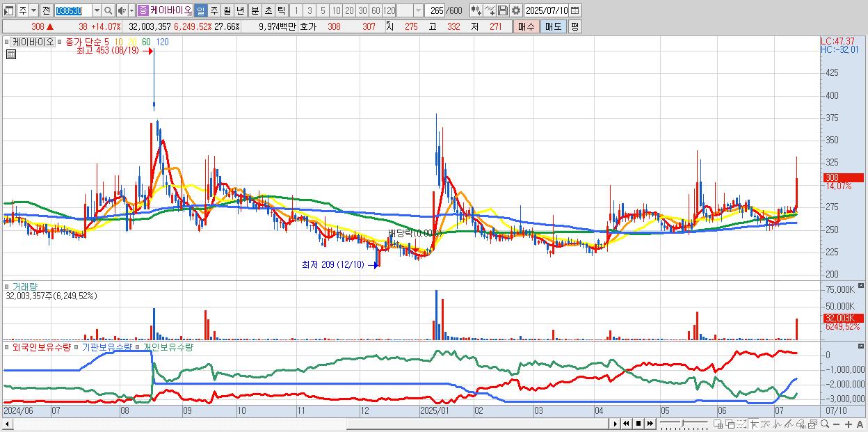This screenshot has width=868, height=432.
Task: Click the purple 증 market badge icon
Action: click(x=143, y=10)
